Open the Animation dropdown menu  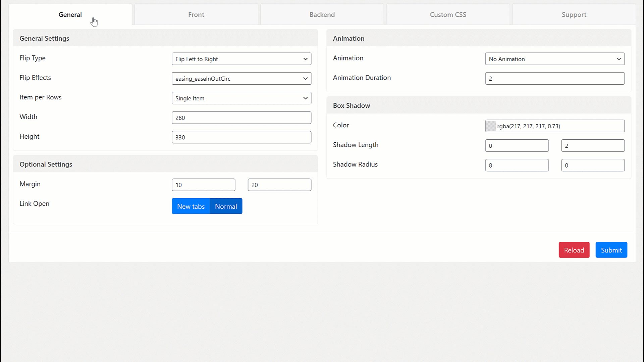tap(555, 59)
